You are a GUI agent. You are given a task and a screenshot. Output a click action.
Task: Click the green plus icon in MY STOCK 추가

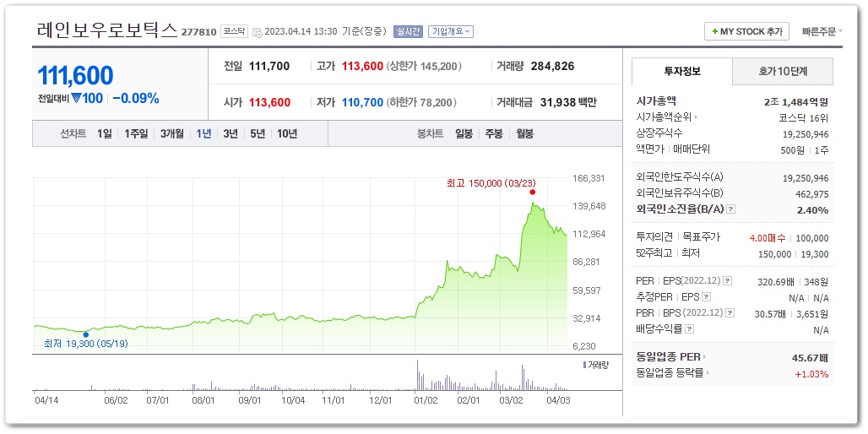click(715, 31)
